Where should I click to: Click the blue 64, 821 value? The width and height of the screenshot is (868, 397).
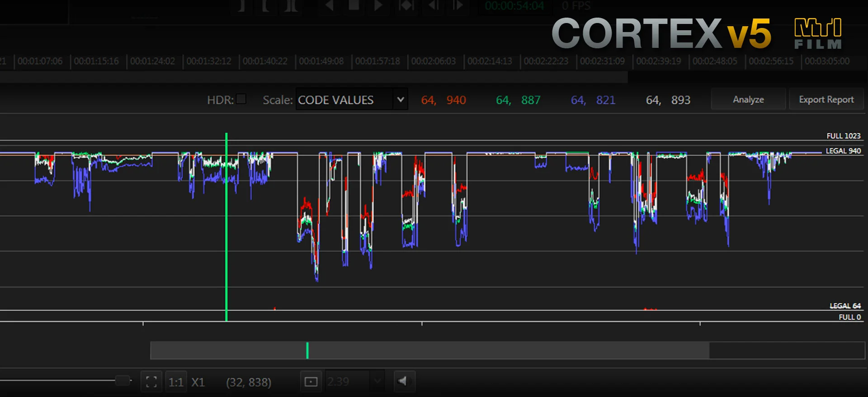pos(593,100)
